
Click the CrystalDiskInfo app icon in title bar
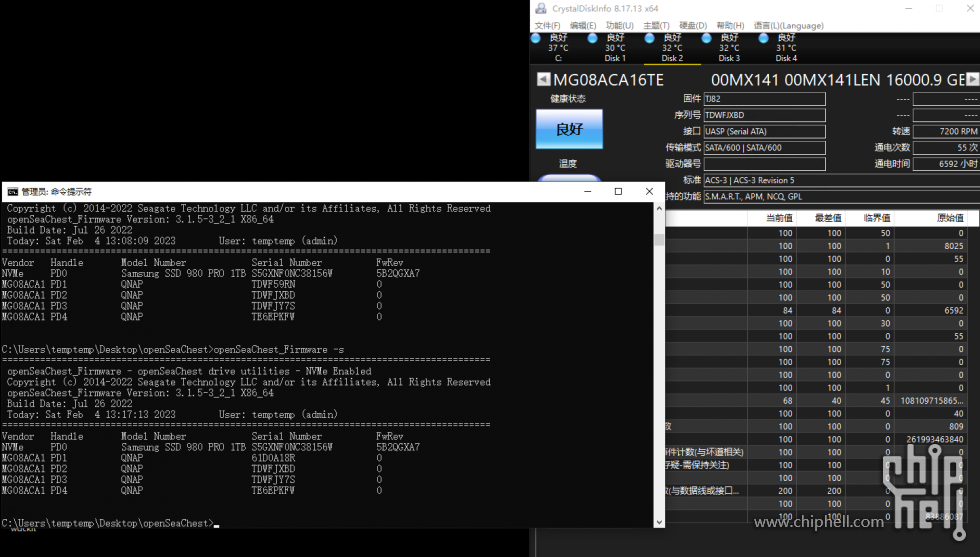pyautogui.click(x=541, y=8)
